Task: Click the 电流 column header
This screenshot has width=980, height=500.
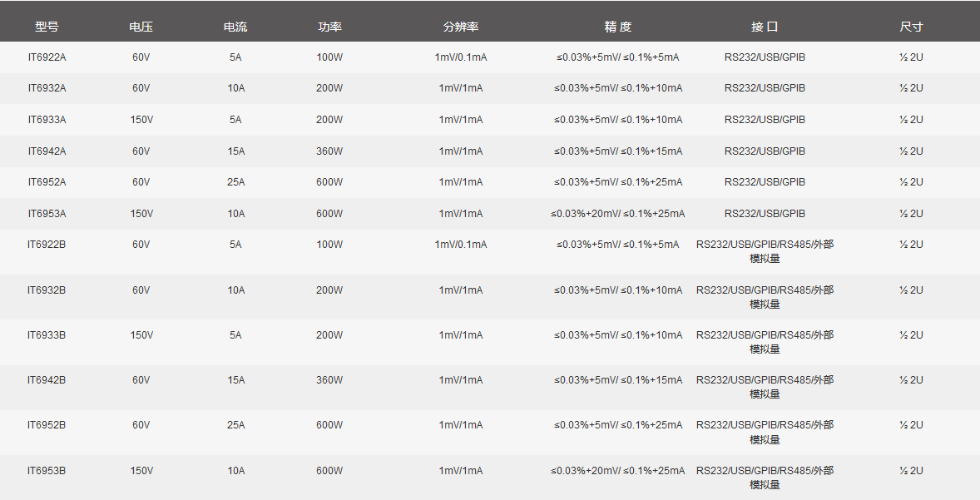Action: pyautogui.click(x=235, y=27)
